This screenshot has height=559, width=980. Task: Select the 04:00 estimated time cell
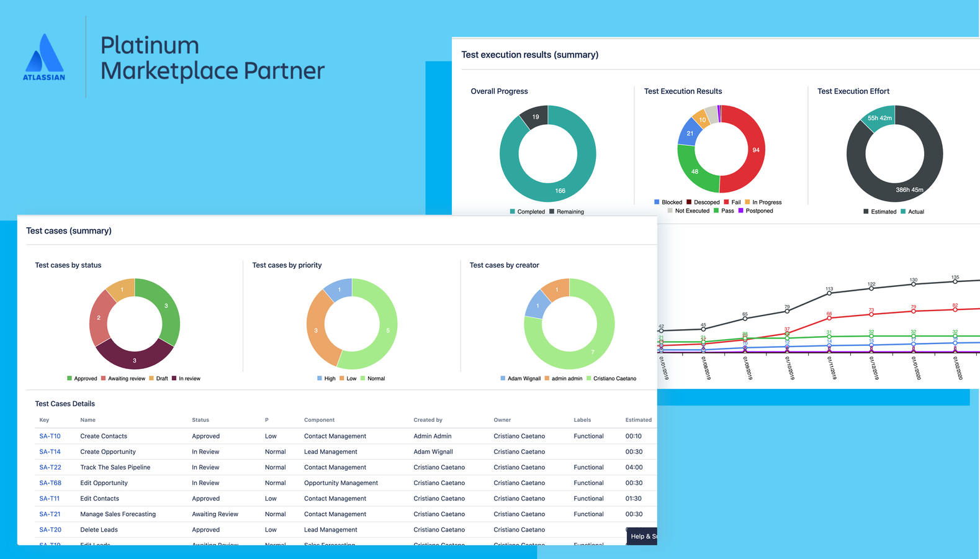point(634,467)
